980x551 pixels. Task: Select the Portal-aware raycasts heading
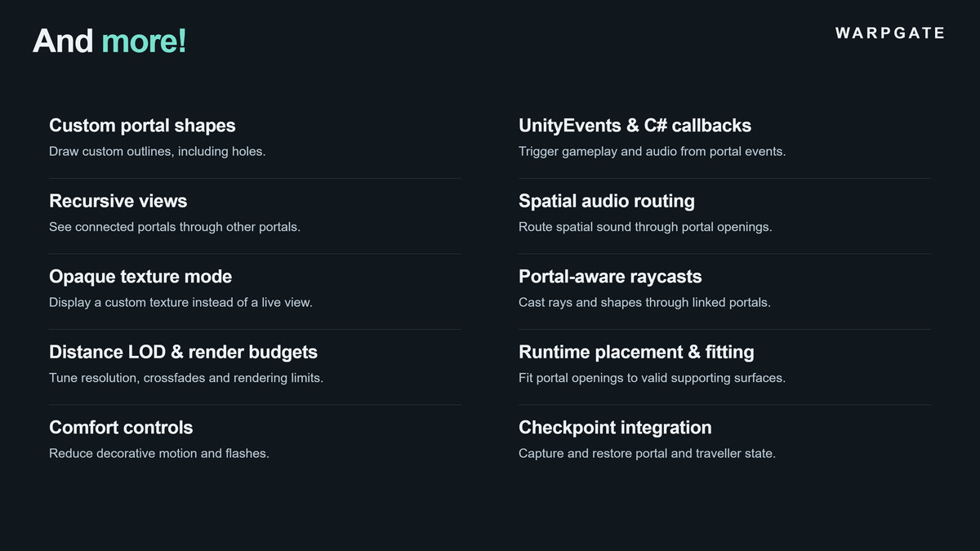pos(610,277)
